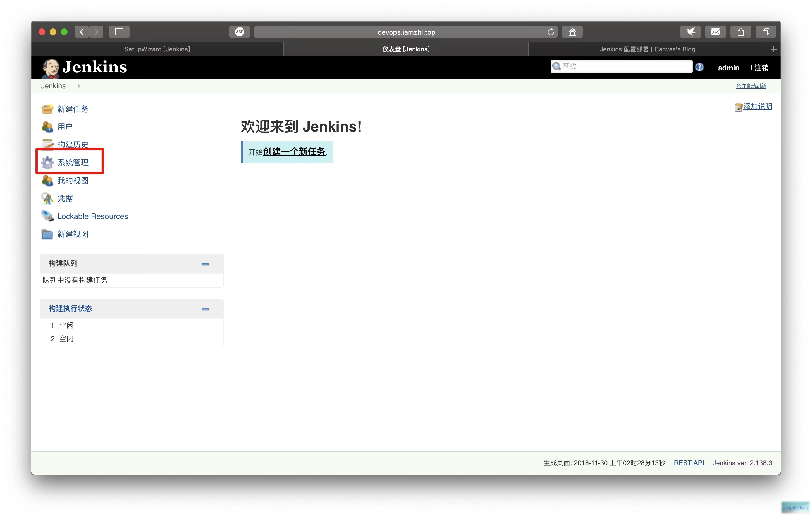Collapse the Build Executor Status (构建执行状态) panel

pyautogui.click(x=205, y=309)
